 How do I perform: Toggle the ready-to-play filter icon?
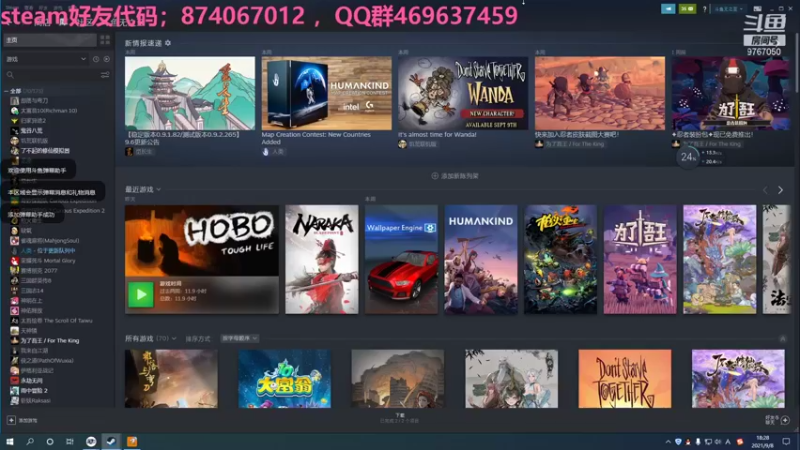click(x=107, y=59)
